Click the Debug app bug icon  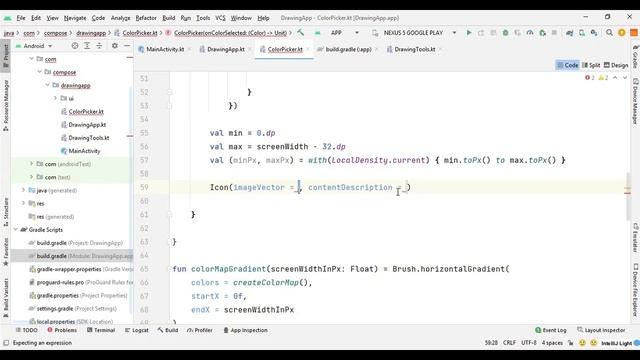(505, 33)
